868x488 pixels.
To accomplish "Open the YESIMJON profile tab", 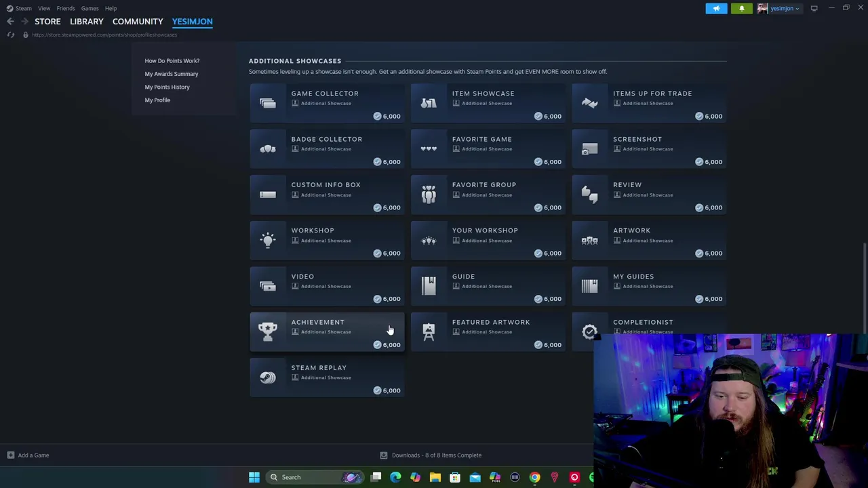I will point(192,22).
